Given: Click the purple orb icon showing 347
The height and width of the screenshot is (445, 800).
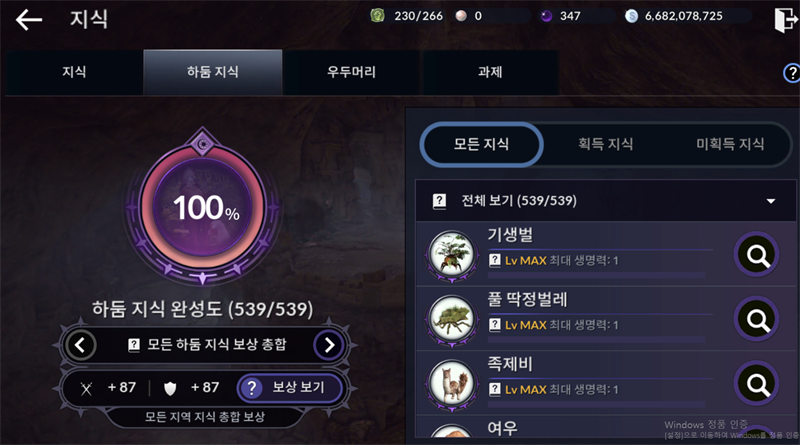Looking at the screenshot, I should point(546,16).
